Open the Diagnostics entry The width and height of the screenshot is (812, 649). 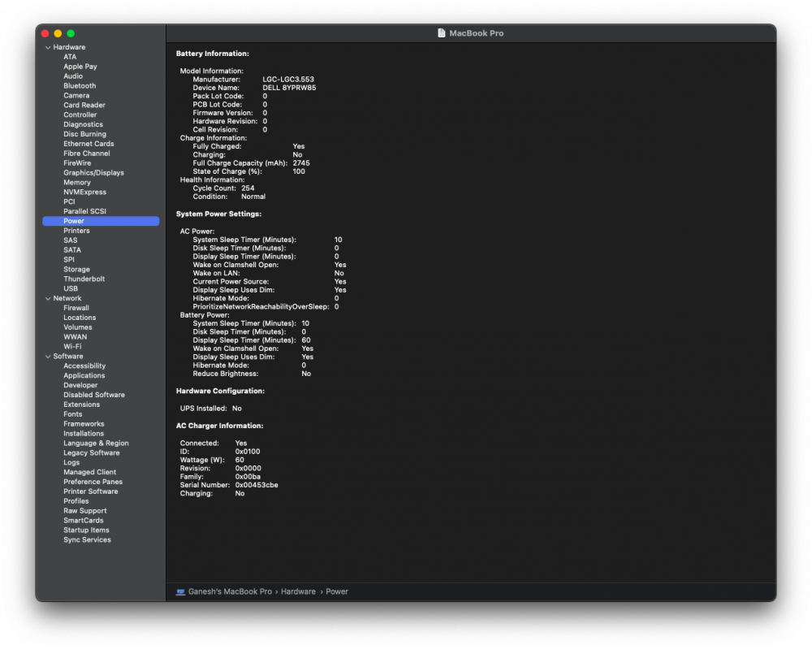click(83, 124)
